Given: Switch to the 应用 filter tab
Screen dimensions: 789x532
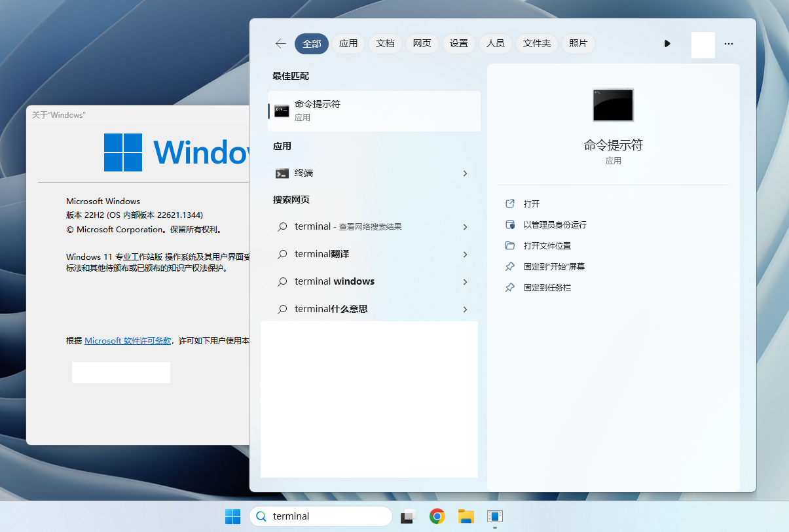Looking at the screenshot, I should click(348, 44).
